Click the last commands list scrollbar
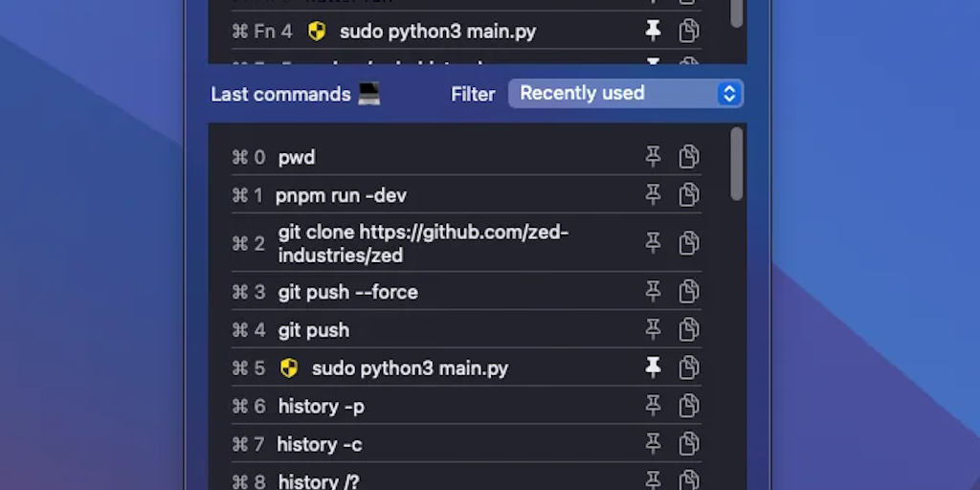 click(x=736, y=165)
